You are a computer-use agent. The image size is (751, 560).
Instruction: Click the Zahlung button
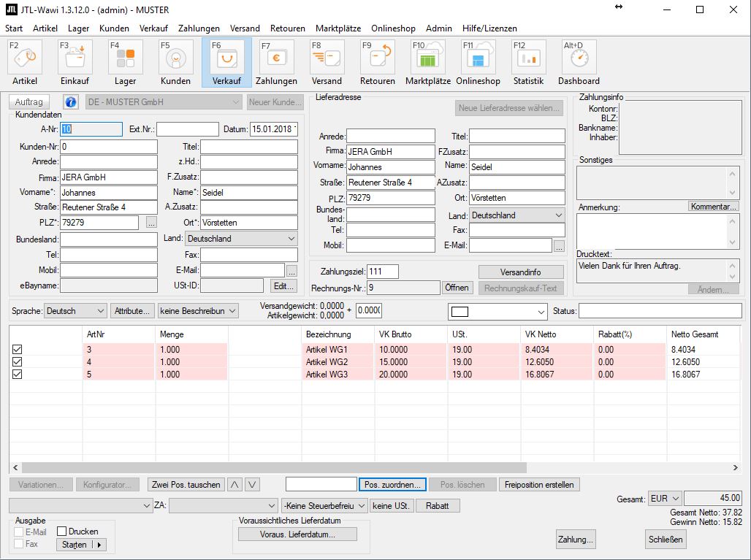coord(575,540)
